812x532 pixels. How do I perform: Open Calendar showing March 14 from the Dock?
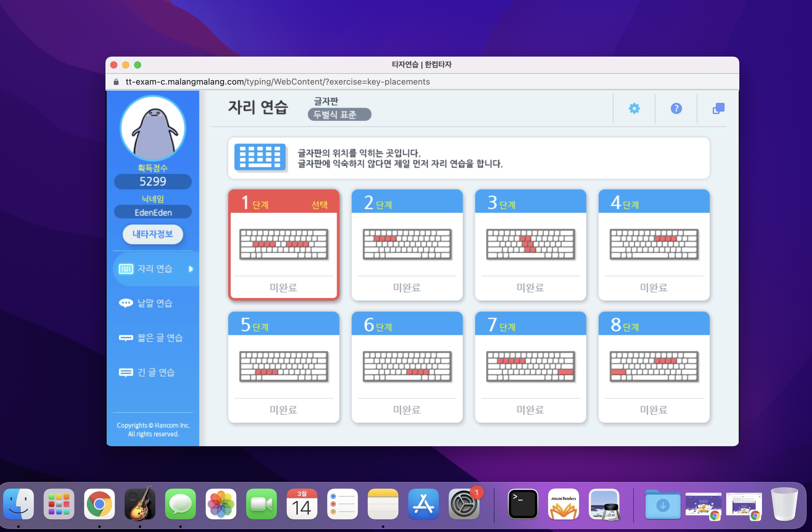tap(302, 504)
